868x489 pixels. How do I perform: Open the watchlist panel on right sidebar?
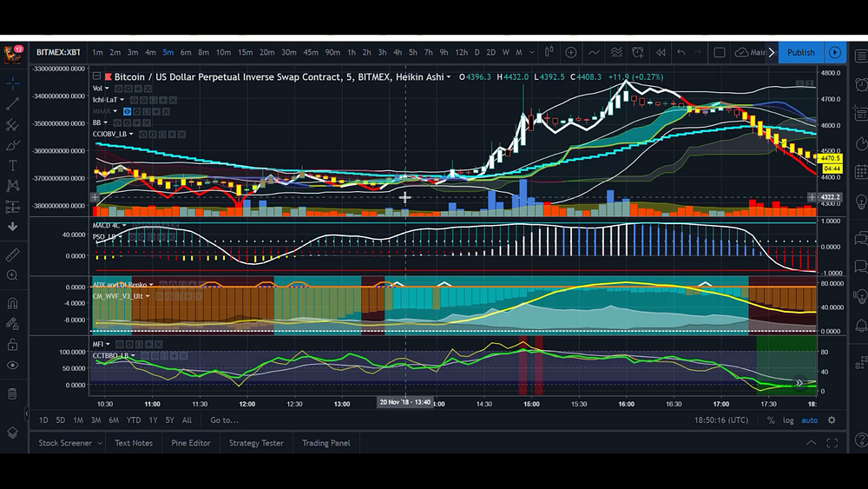click(861, 56)
